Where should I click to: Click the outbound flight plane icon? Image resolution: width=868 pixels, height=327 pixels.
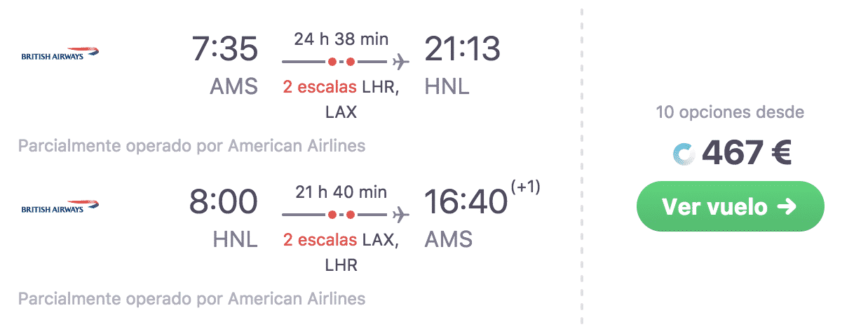[401, 62]
